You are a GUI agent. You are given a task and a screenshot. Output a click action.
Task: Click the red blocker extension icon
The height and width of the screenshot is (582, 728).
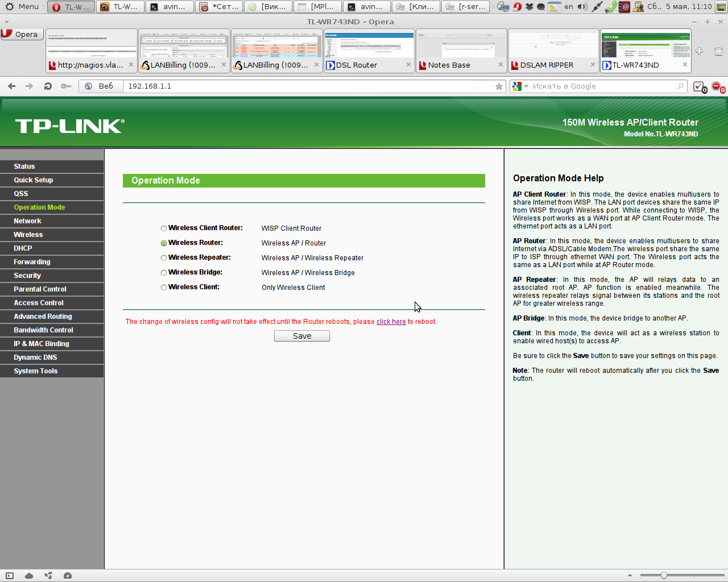(x=718, y=87)
